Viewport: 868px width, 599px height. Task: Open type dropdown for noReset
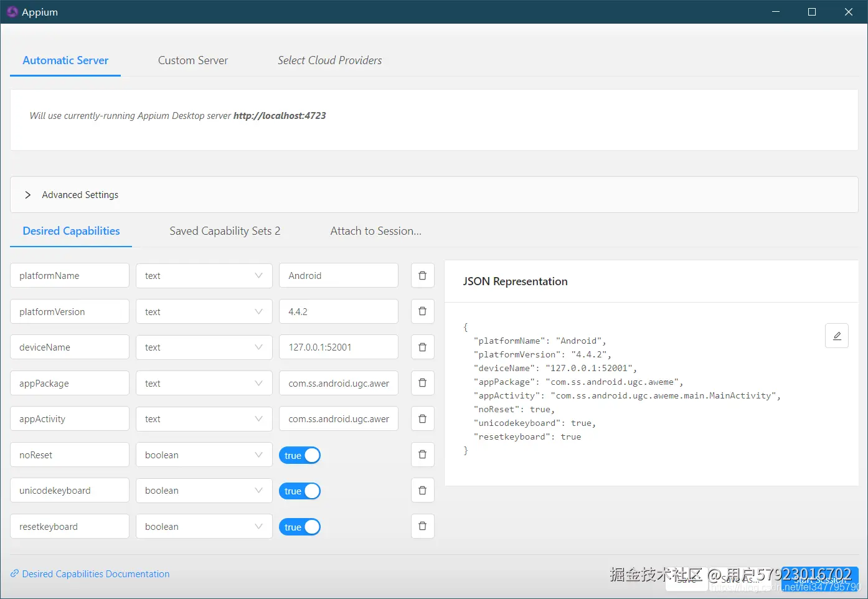point(204,455)
